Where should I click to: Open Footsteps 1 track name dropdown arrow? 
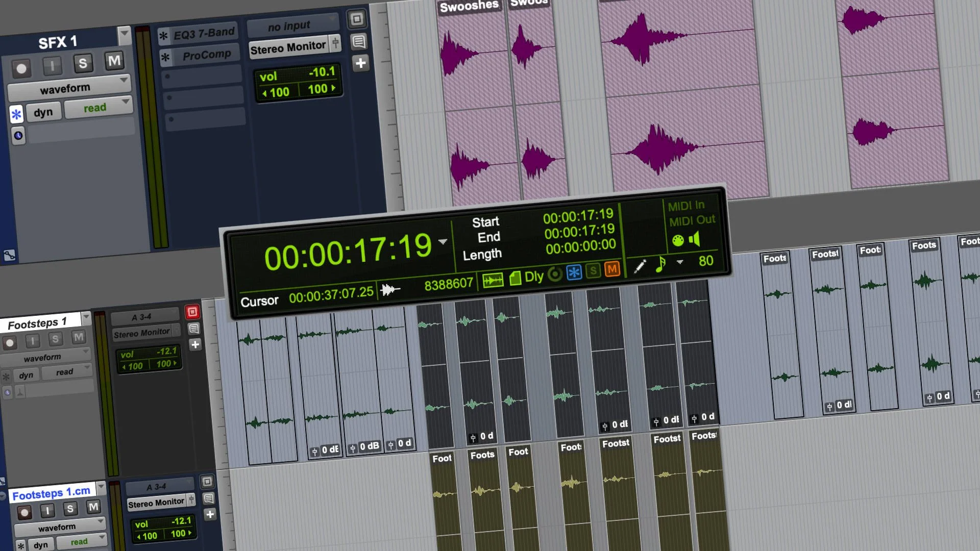86,317
